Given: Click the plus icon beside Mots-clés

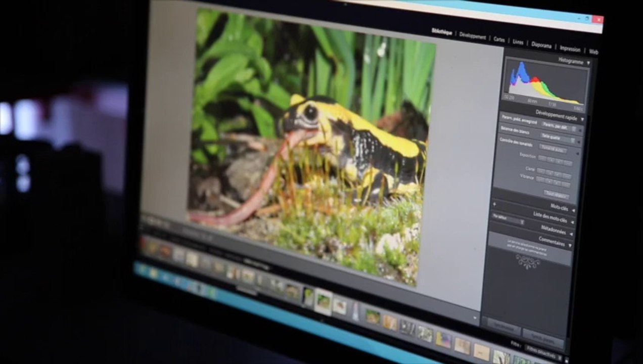Looking at the screenshot, I should click(495, 203).
